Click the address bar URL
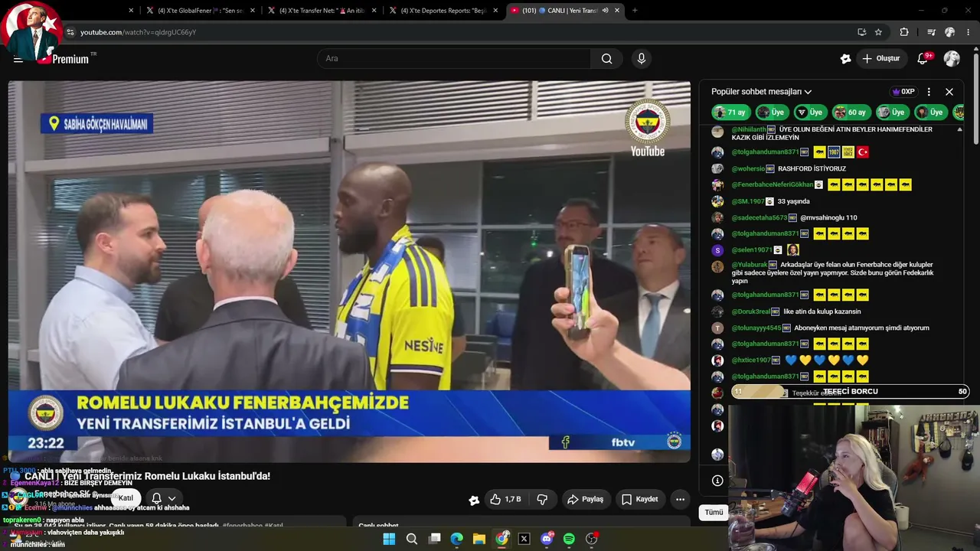The width and height of the screenshot is (980, 551). click(138, 32)
